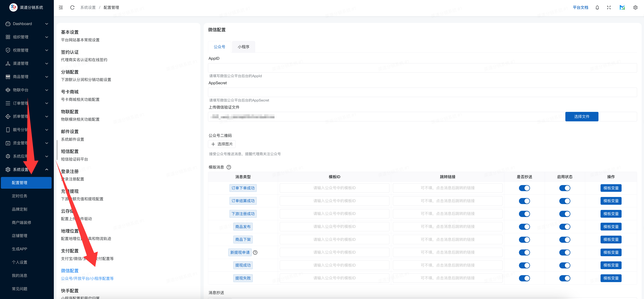Open the top-right settings gear icon
644x299 pixels.
click(x=635, y=7)
